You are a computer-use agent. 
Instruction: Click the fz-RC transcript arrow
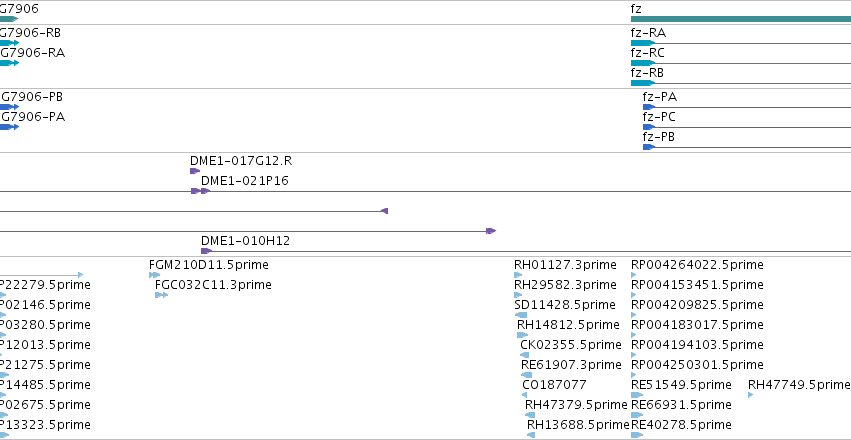point(643,63)
